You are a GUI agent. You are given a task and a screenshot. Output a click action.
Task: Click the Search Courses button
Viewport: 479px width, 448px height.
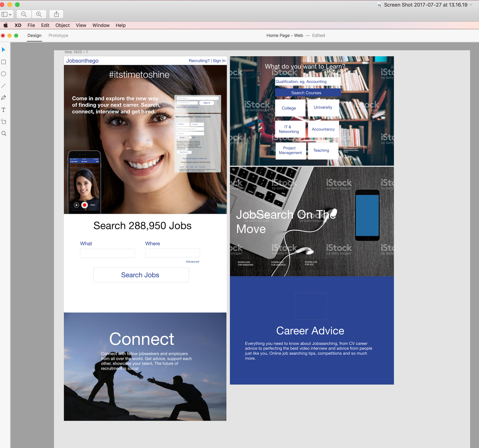coord(308,93)
